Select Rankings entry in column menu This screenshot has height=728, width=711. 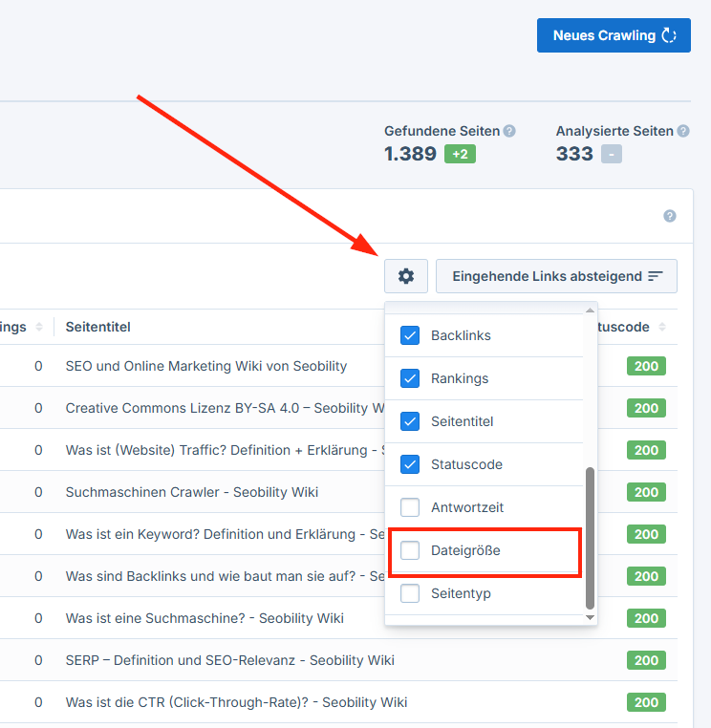460,378
